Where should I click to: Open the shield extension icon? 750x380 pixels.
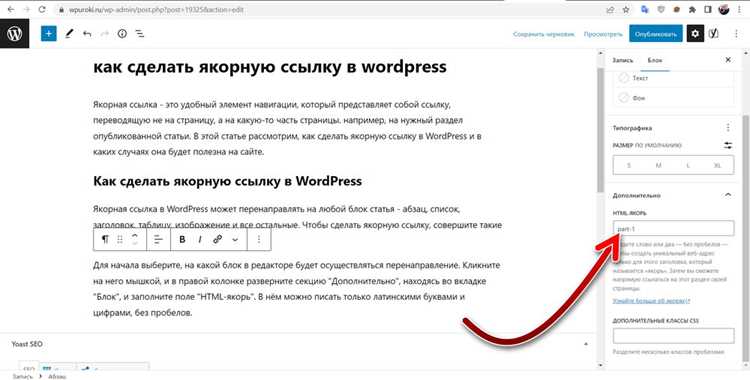[661, 10]
